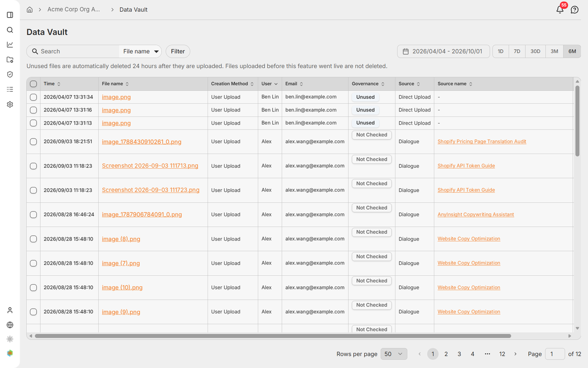This screenshot has width=588, height=368.
Task: Sort by File name column sort icon
Action: pos(127,84)
